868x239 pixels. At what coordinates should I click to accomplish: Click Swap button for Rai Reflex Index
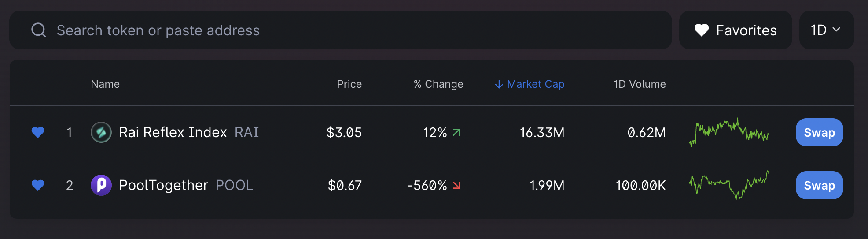819,132
